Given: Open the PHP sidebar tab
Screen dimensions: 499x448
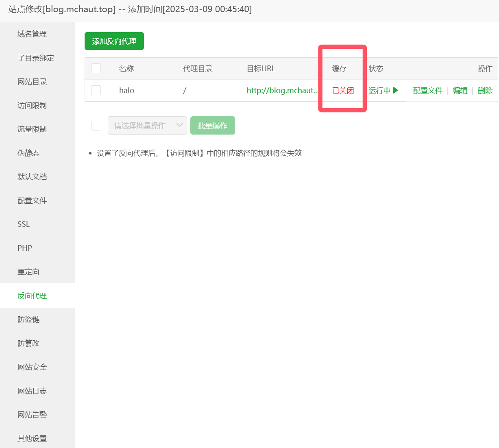Looking at the screenshot, I should [25, 248].
